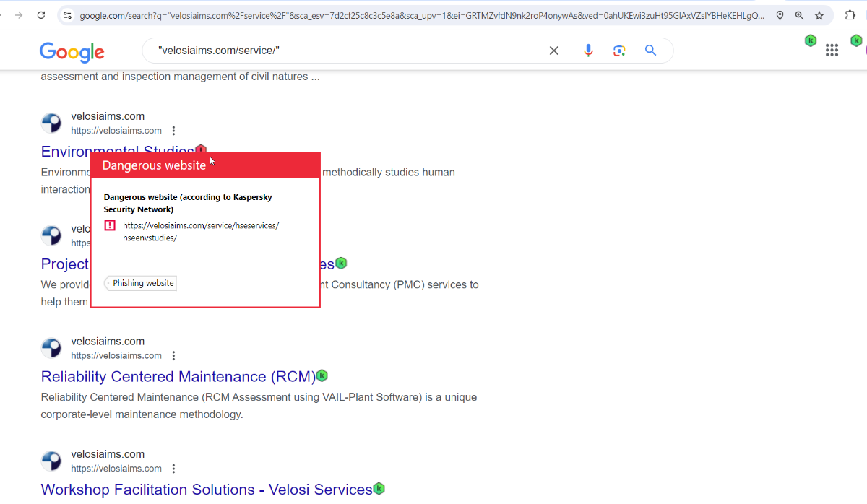
Task: Start voice search with the microphone
Action: 588,51
